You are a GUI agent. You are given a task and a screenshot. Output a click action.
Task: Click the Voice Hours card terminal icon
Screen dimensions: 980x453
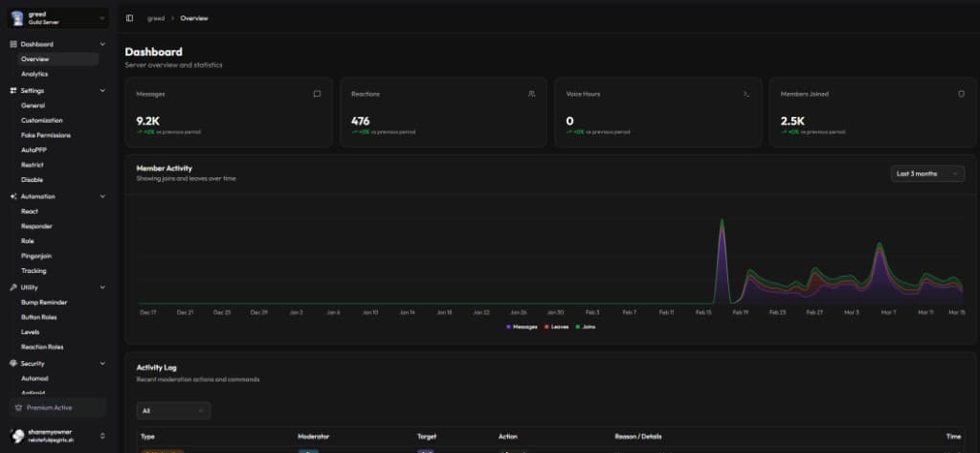click(746, 94)
